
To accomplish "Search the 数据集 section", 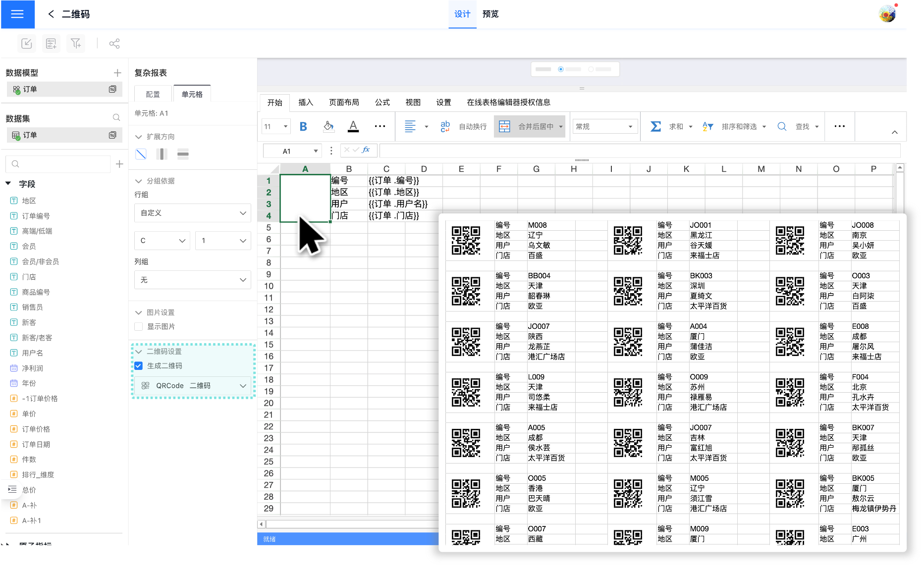I will pos(116,118).
